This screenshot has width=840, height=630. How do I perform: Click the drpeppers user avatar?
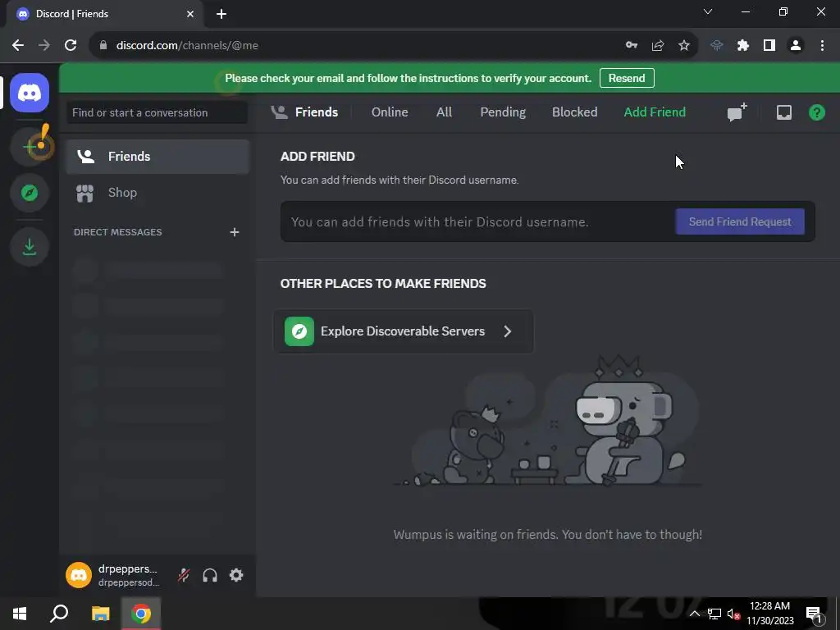point(79,575)
